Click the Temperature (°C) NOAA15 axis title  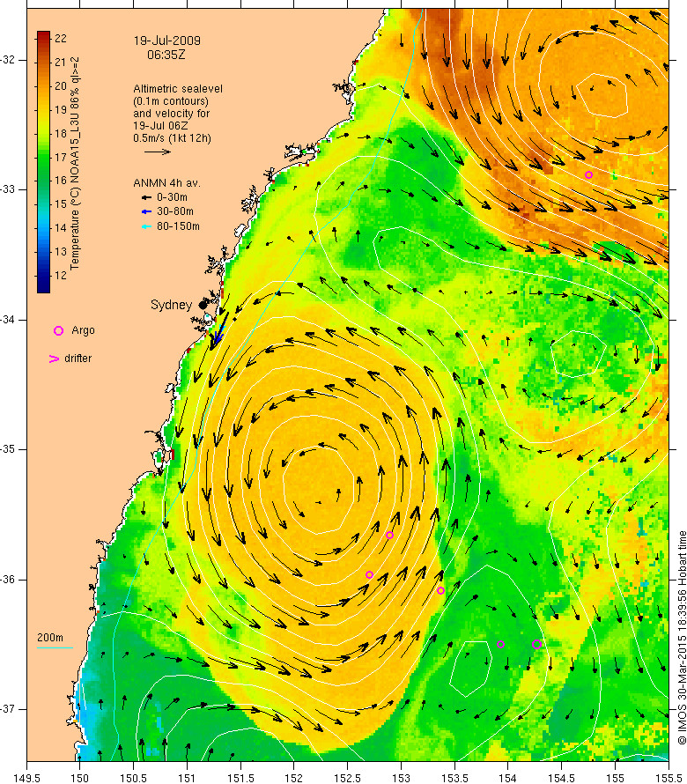point(75,164)
